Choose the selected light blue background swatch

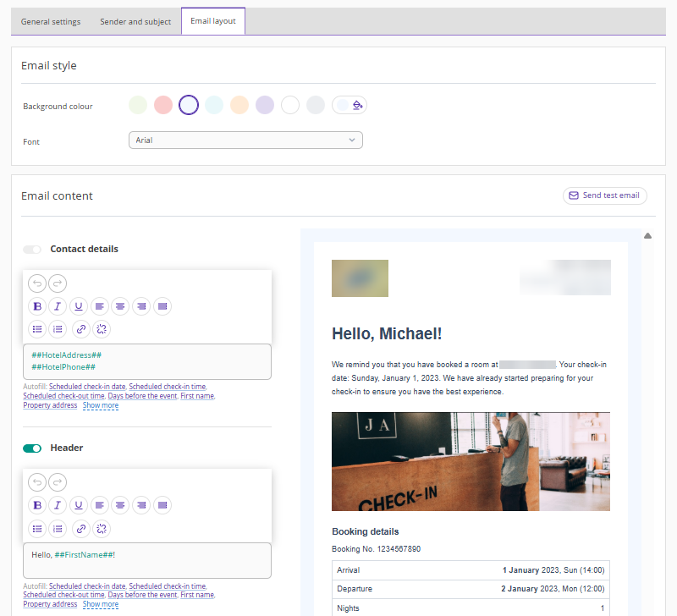click(189, 105)
